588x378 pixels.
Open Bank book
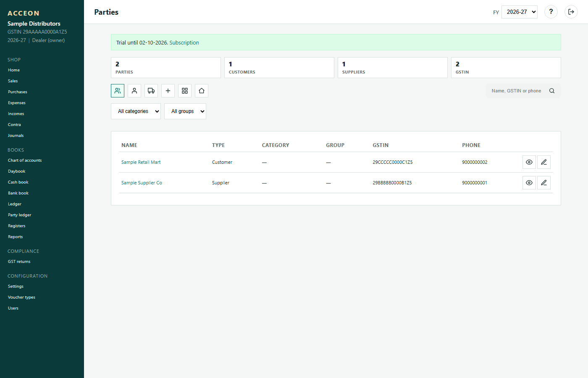pyautogui.click(x=18, y=193)
